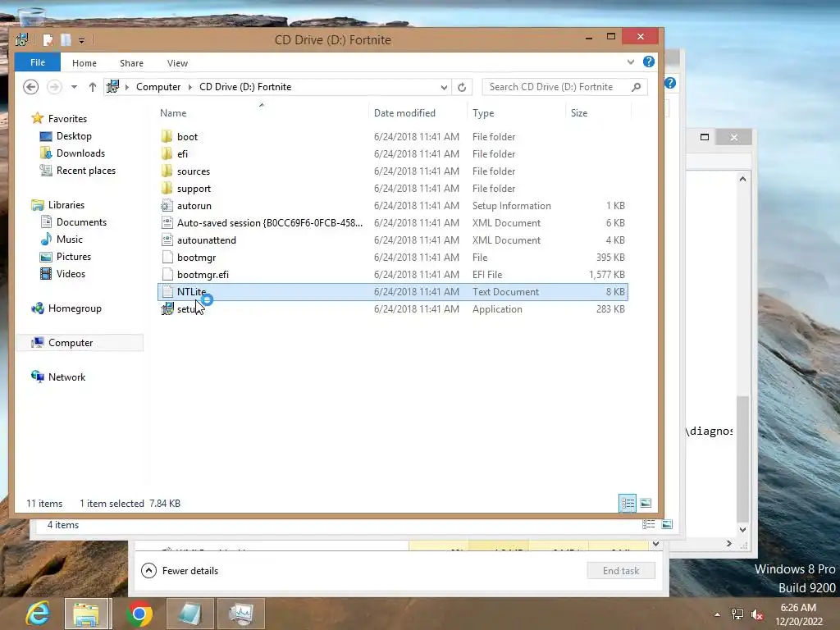The image size is (840, 630).
Task: Select the bootmgr file icon
Action: (167, 257)
